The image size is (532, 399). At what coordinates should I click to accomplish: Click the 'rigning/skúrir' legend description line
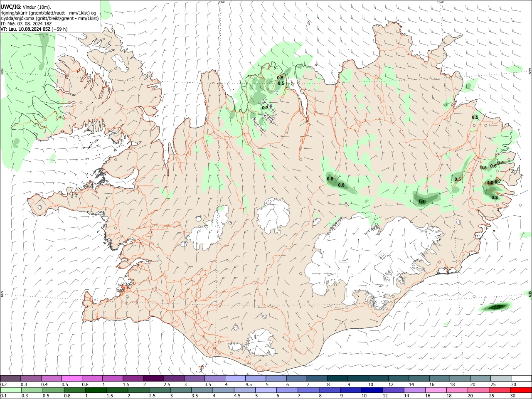pos(48,13)
